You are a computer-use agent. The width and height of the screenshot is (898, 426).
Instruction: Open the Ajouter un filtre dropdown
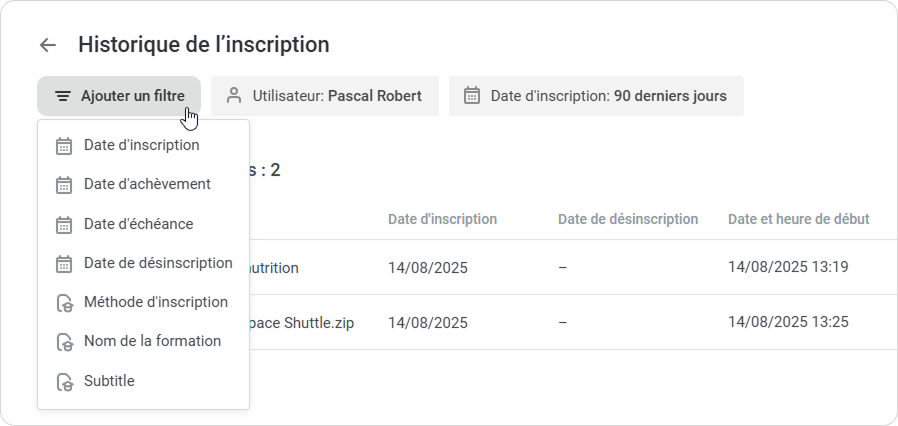pos(119,96)
